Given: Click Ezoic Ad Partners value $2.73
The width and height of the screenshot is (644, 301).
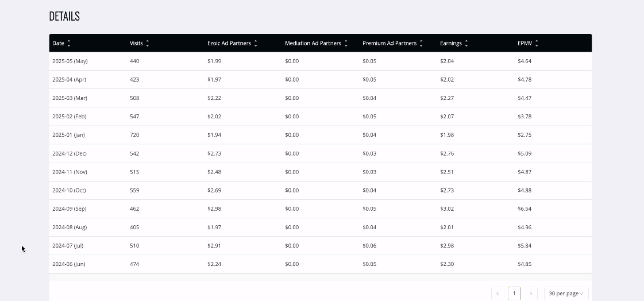Looking at the screenshot, I should click(x=214, y=153).
